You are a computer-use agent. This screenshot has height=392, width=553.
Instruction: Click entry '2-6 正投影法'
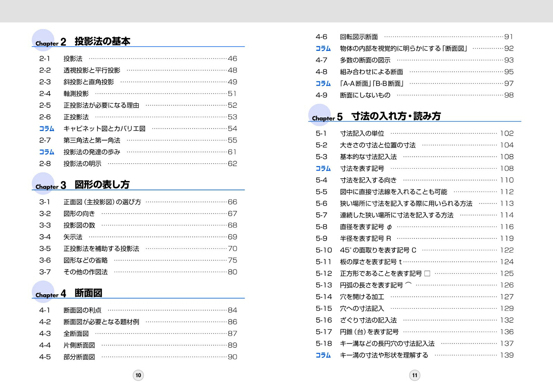(x=138, y=117)
